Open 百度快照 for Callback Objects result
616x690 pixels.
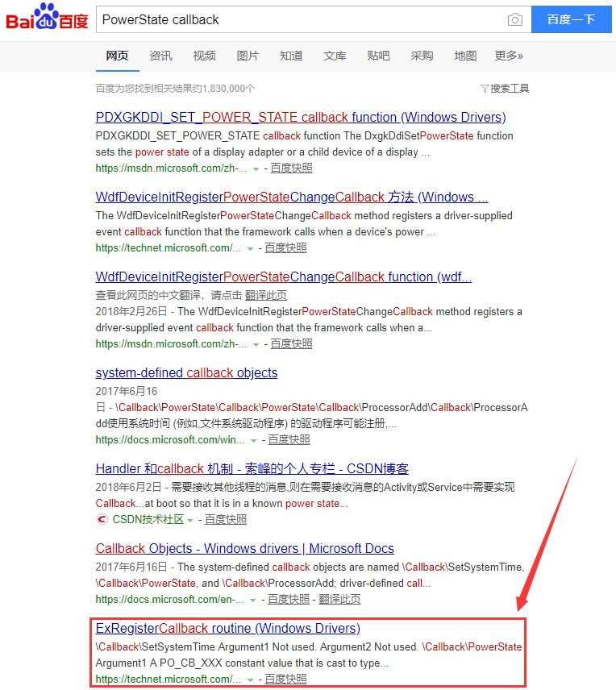[289, 600]
